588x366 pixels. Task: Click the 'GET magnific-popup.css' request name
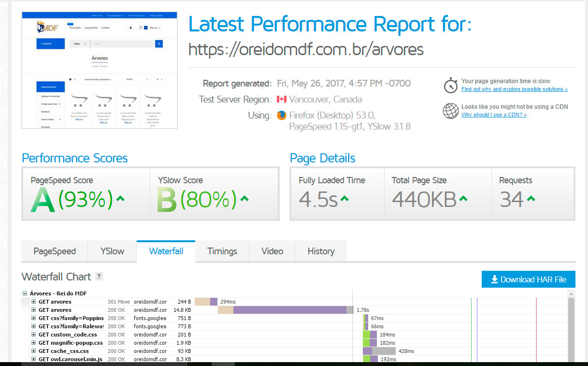pyautogui.click(x=71, y=343)
